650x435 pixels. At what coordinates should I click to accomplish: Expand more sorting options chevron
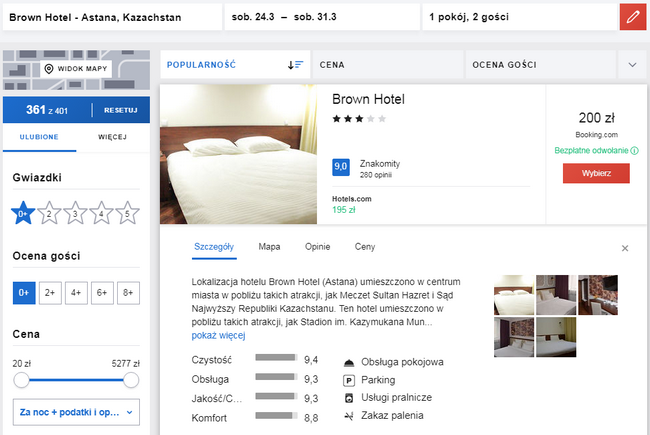coord(632,65)
